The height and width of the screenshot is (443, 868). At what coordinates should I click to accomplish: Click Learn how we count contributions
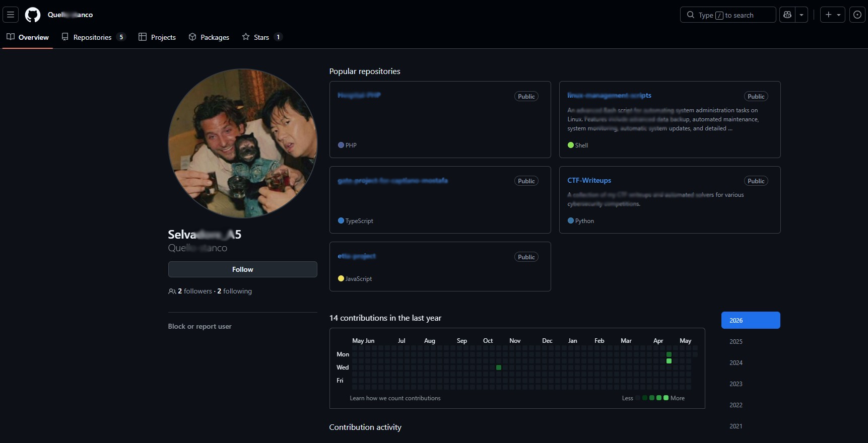point(395,398)
